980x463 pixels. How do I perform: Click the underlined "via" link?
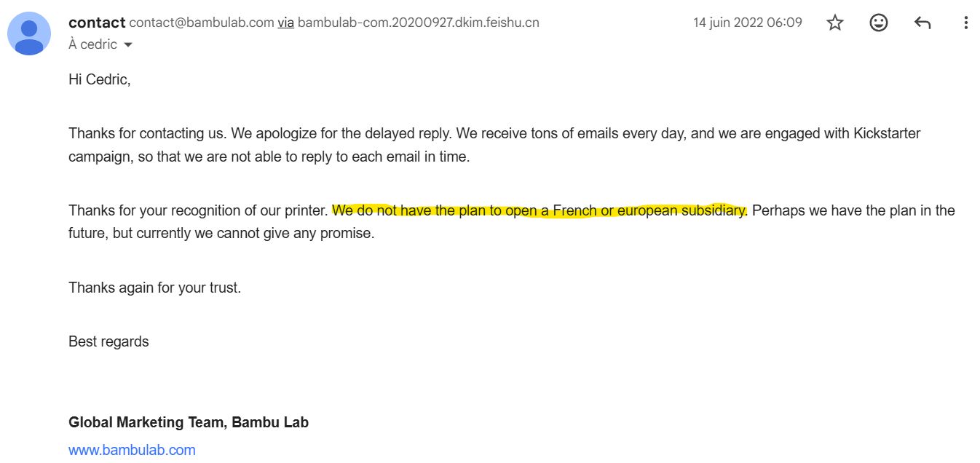click(285, 23)
